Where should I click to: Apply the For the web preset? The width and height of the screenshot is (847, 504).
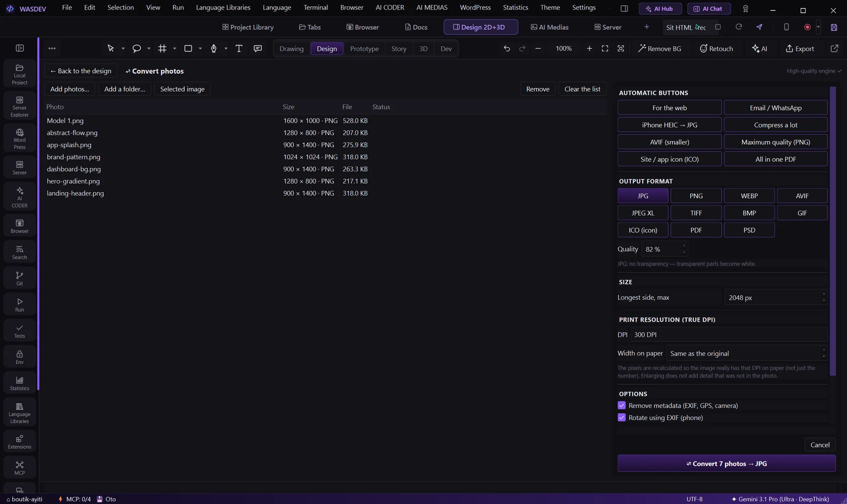[670, 108]
